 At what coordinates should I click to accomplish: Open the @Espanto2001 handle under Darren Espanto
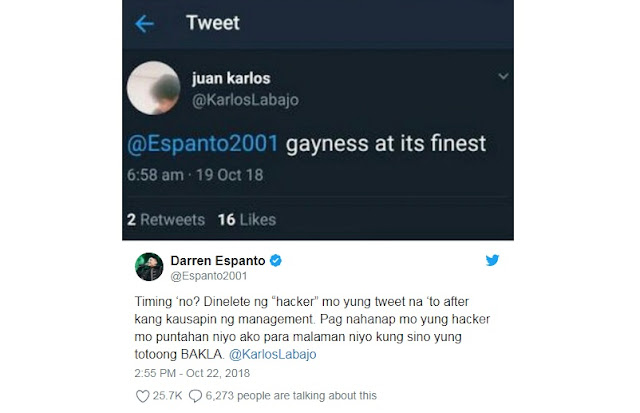(x=209, y=276)
